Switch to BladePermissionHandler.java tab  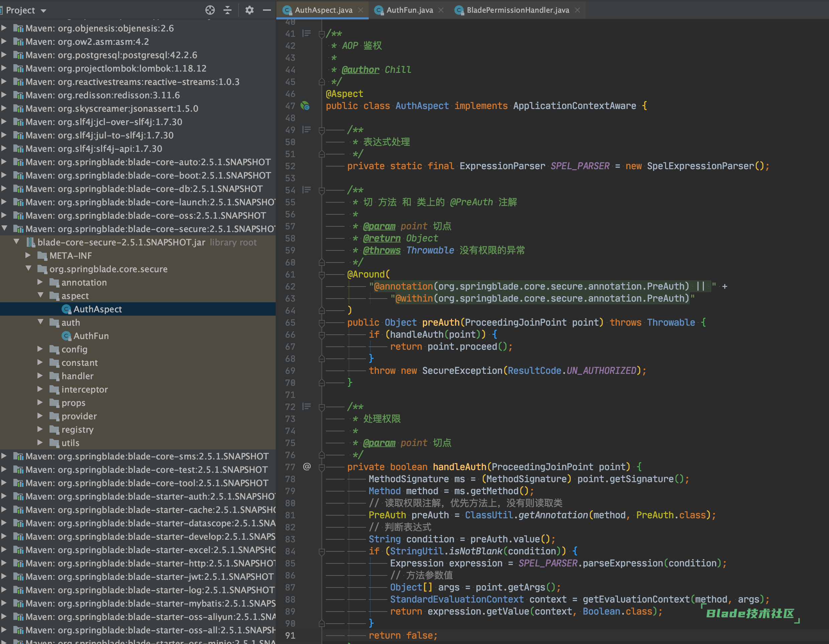pos(518,10)
